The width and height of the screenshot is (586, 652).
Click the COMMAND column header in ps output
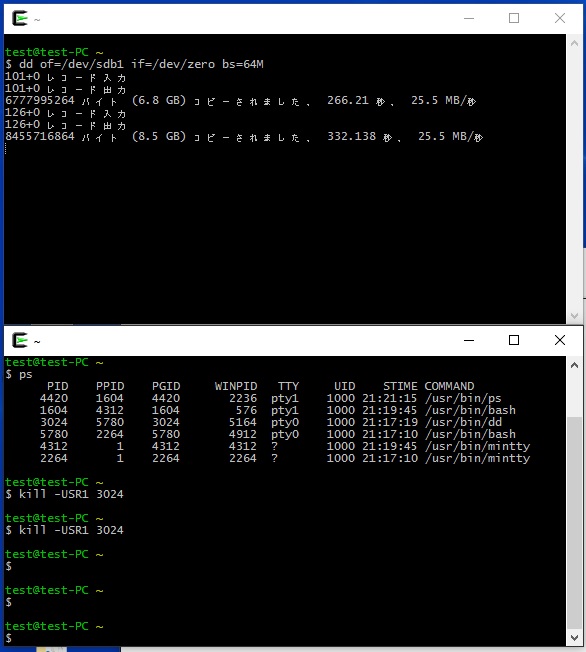pos(449,386)
